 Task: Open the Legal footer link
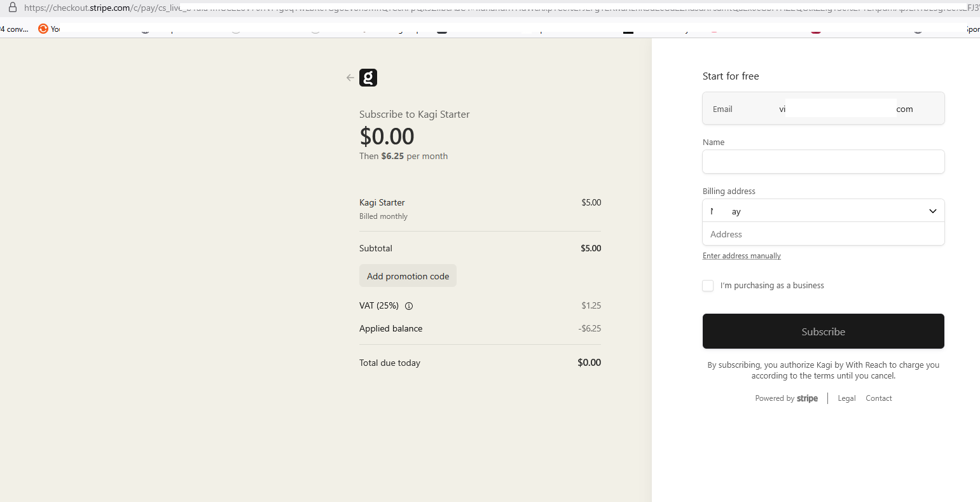pos(846,398)
